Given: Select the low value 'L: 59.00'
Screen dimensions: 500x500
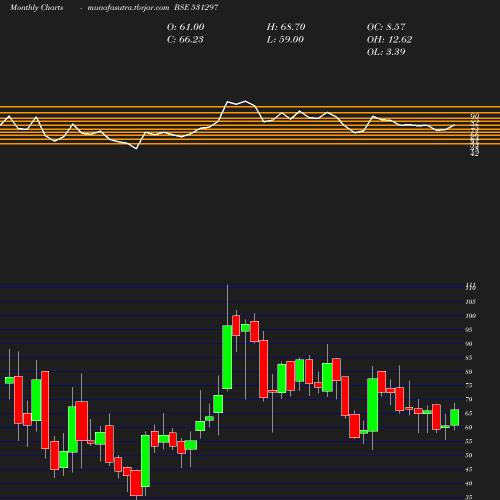Looking at the screenshot, I should pyautogui.click(x=285, y=40).
